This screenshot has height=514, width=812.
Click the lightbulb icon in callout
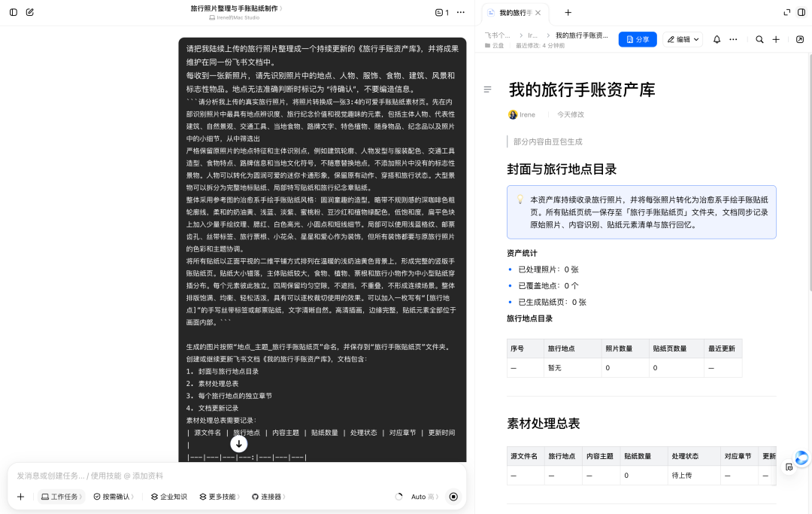click(x=520, y=199)
